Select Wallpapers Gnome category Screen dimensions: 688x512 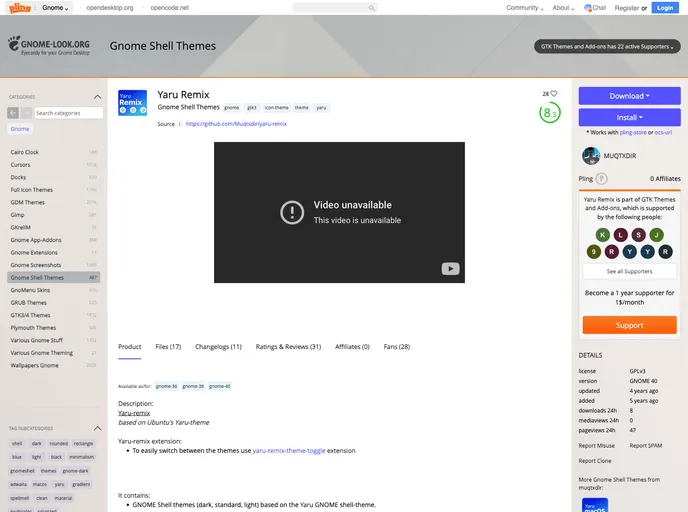(x=54, y=365)
